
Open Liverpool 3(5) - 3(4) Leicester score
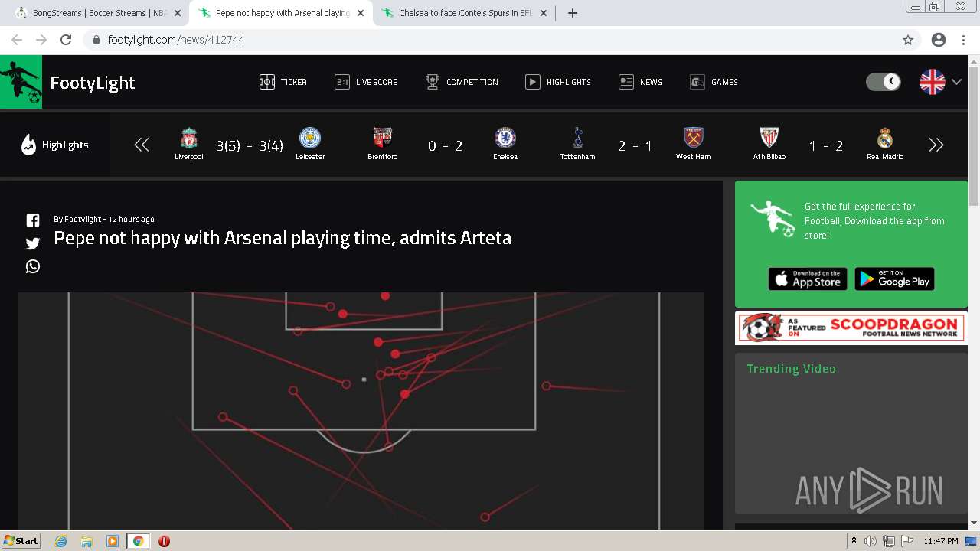coord(250,145)
